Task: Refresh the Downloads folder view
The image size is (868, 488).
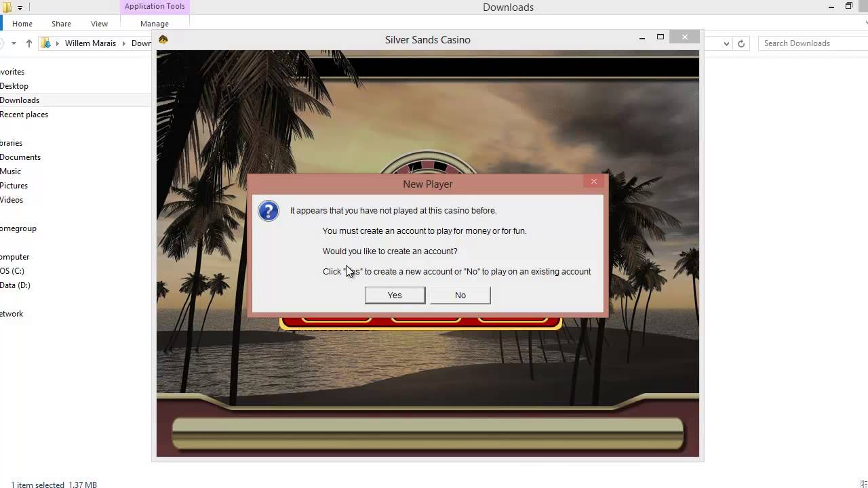Action: (x=741, y=43)
